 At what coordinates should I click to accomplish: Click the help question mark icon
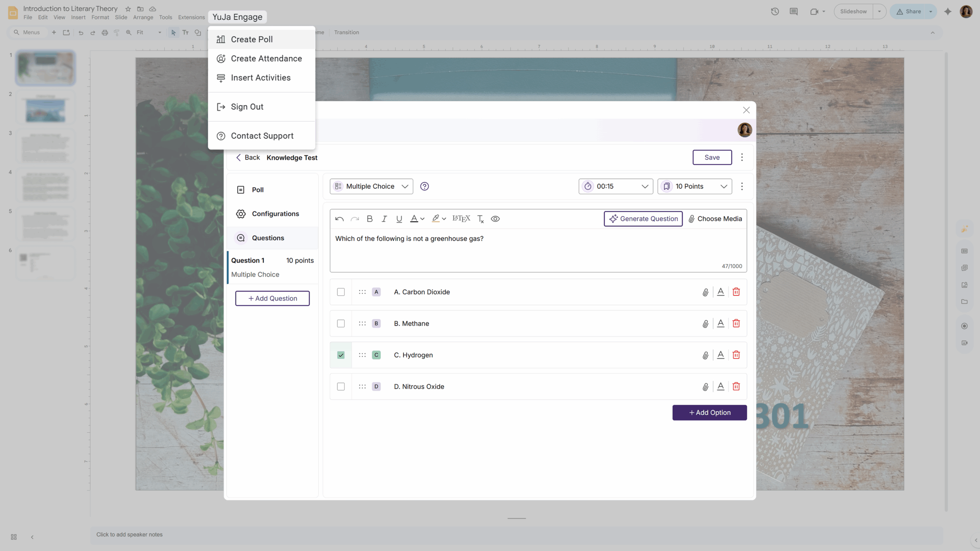(424, 186)
